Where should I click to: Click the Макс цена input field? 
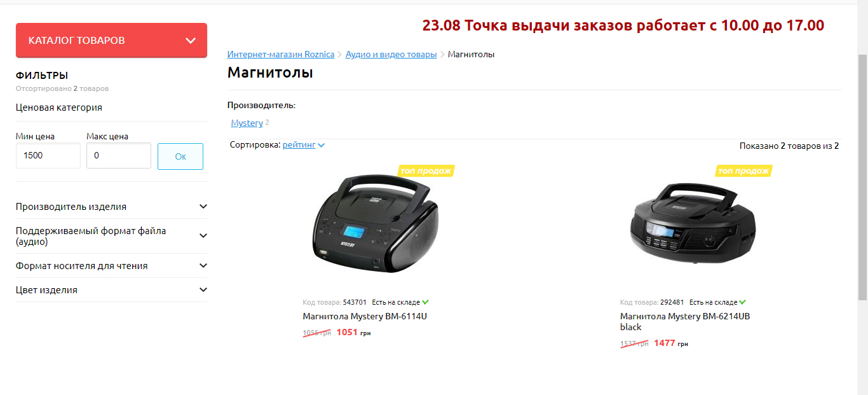click(x=119, y=156)
